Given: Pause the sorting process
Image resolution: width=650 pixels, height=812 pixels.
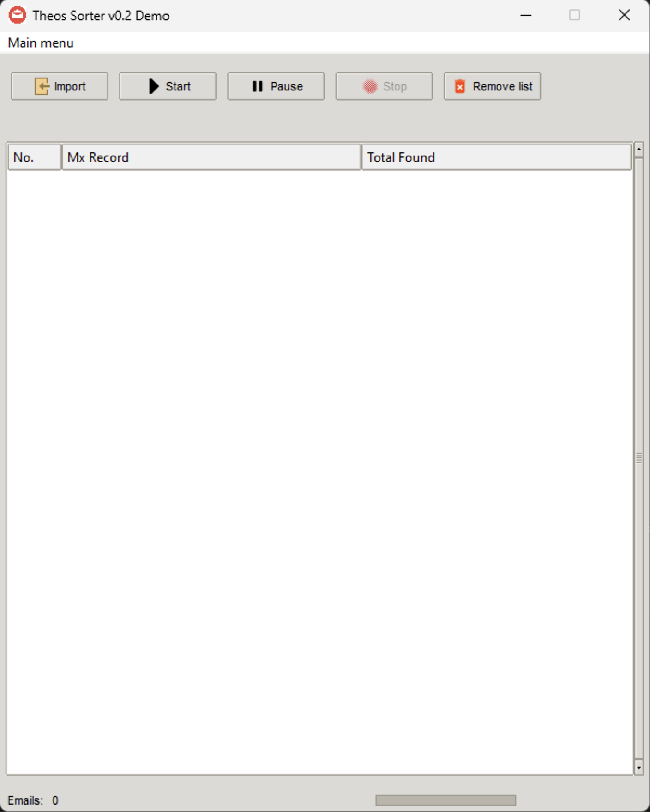Looking at the screenshot, I should click(x=276, y=86).
